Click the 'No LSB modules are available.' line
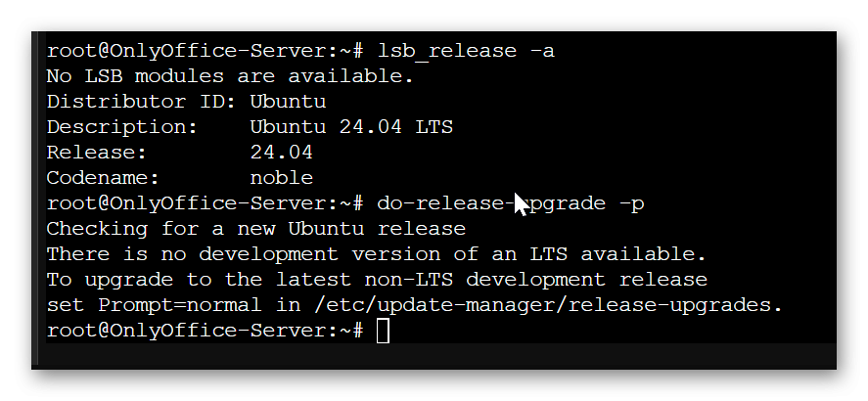 point(230,75)
